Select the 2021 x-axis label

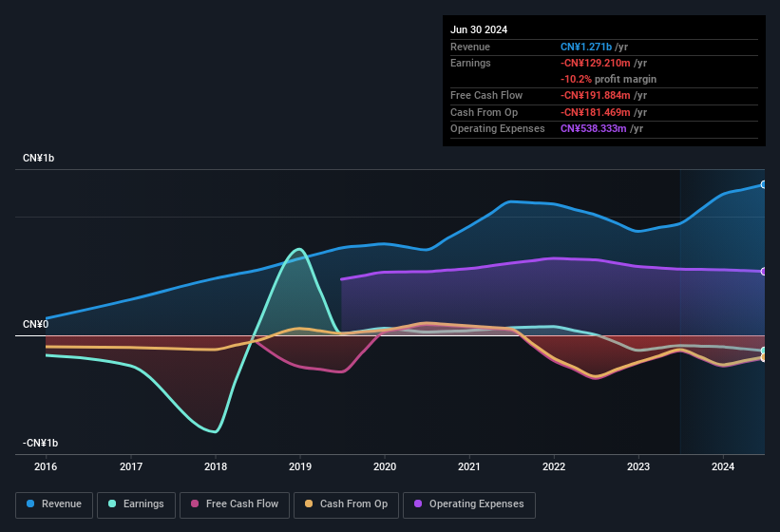click(x=469, y=466)
